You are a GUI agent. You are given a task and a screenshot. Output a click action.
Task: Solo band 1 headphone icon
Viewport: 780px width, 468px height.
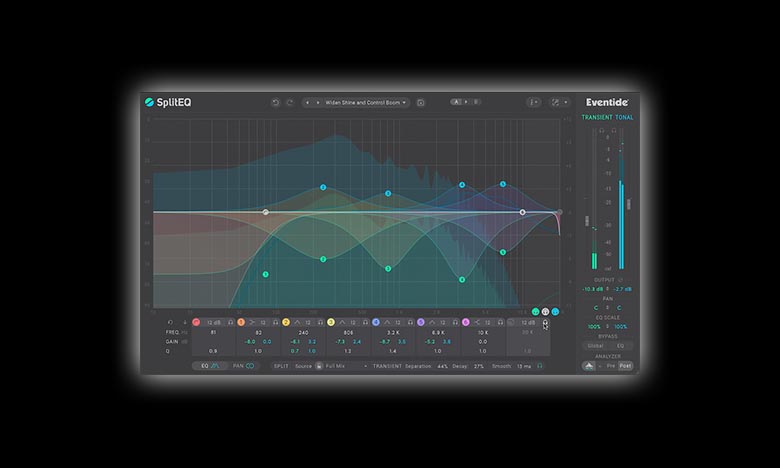click(276, 322)
